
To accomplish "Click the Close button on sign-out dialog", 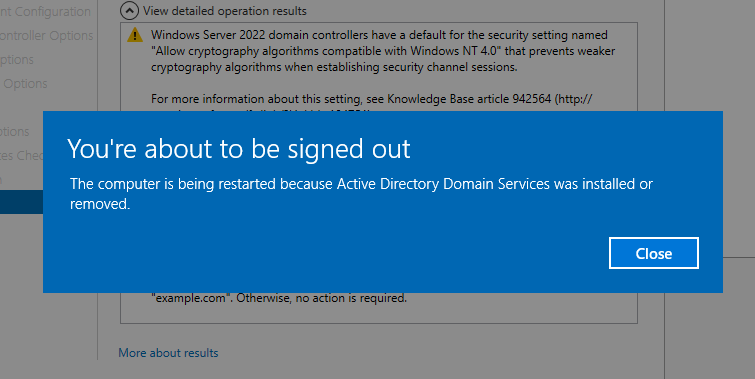I will (x=653, y=253).
